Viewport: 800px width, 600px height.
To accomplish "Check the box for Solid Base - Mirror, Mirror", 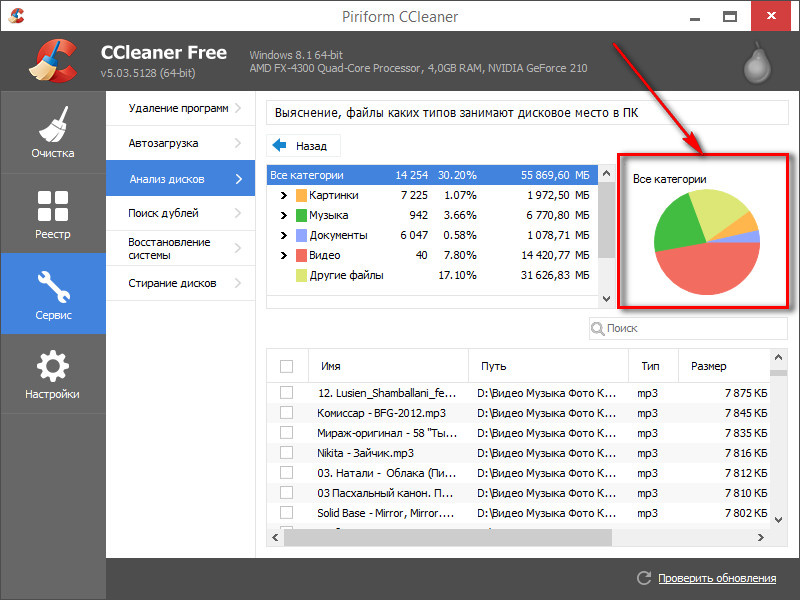I will (287, 512).
